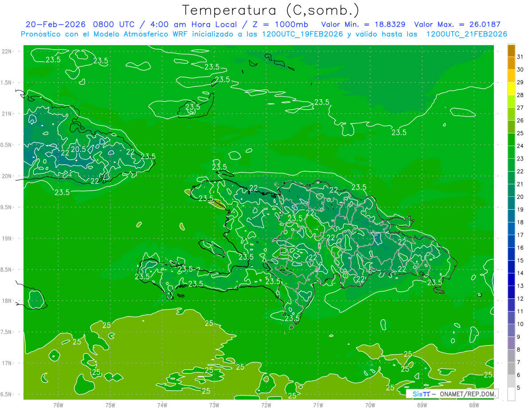
Task: Click 'Valor Max. = 26.0187' in the header
Action: point(458,24)
